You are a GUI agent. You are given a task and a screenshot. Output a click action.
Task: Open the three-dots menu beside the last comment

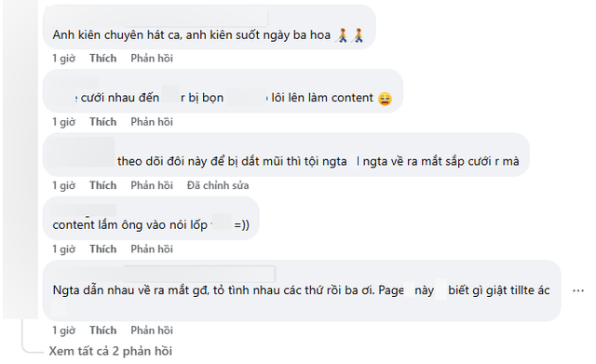[x=577, y=290]
